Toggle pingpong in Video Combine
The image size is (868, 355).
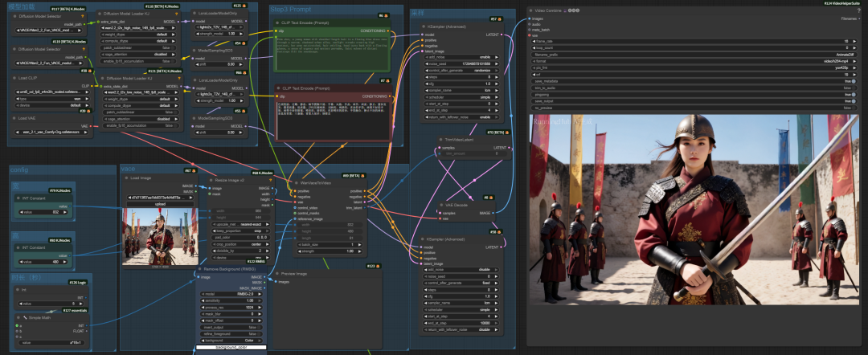[853, 95]
